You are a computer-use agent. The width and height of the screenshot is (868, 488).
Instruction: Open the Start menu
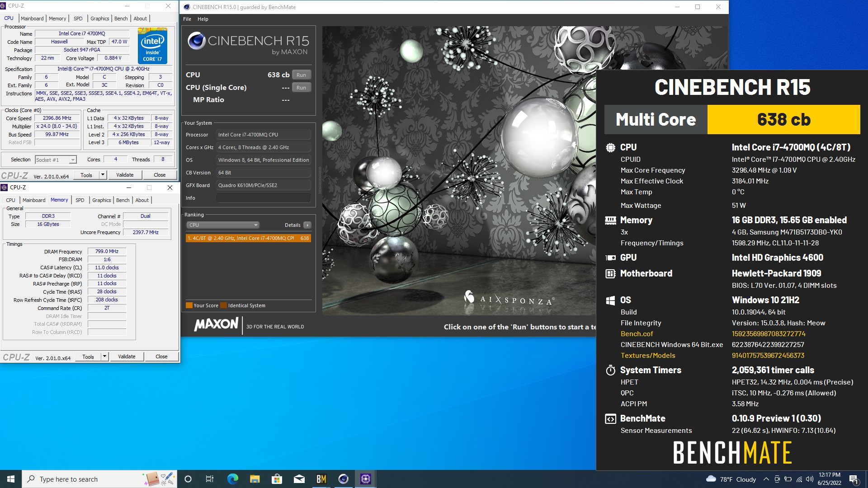pyautogui.click(x=11, y=479)
